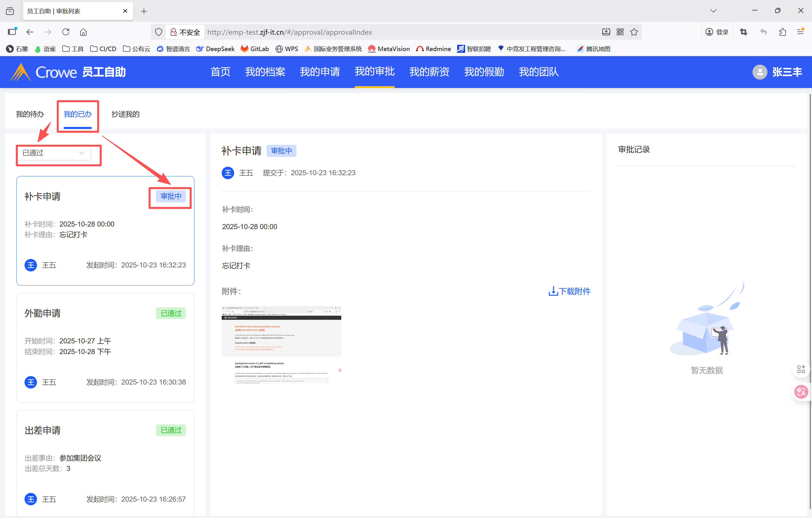
Task: Open the GitLab bookmark
Action: click(x=255, y=49)
